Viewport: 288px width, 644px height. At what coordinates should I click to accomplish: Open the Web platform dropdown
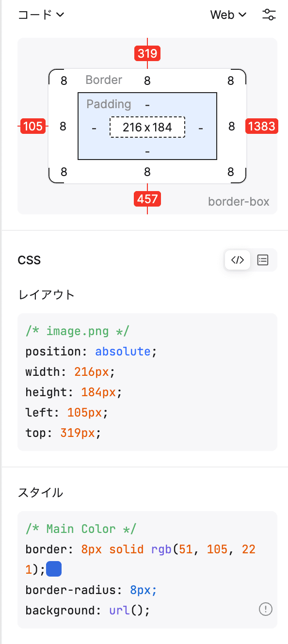228,15
